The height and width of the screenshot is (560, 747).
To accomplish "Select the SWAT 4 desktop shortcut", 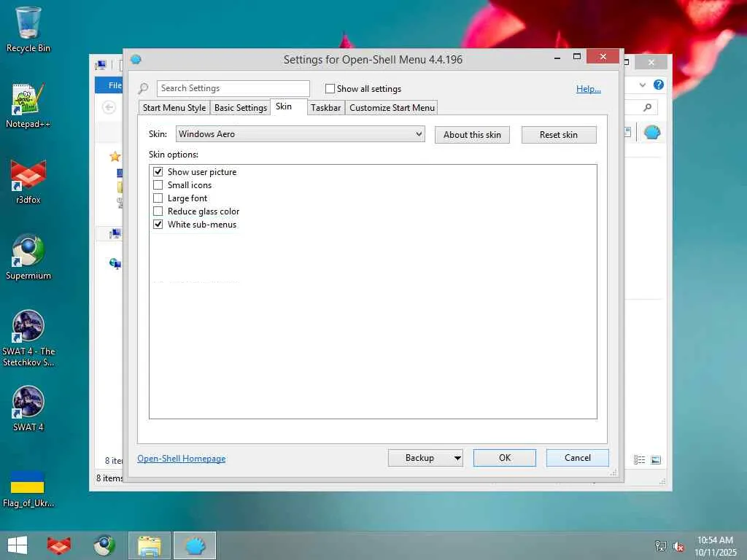I will coord(28,408).
